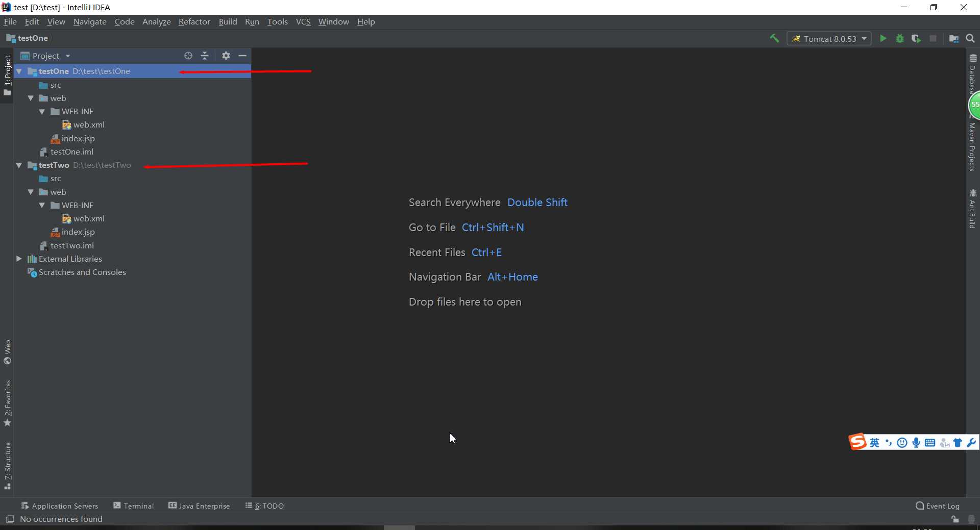980x530 pixels.
Task: Click Sogou microphone voice input icon
Action: (916, 443)
